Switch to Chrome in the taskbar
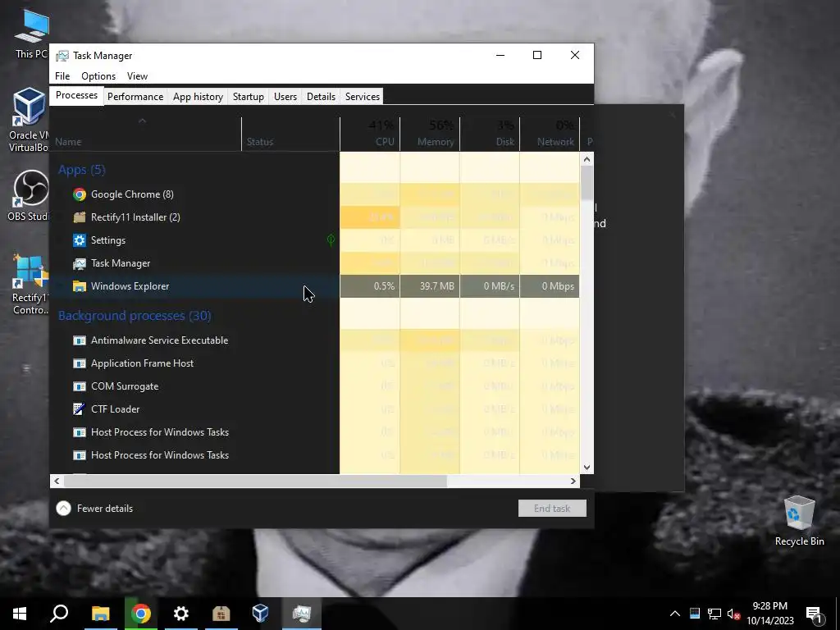The height and width of the screenshot is (630, 840). (x=141, y=614)
